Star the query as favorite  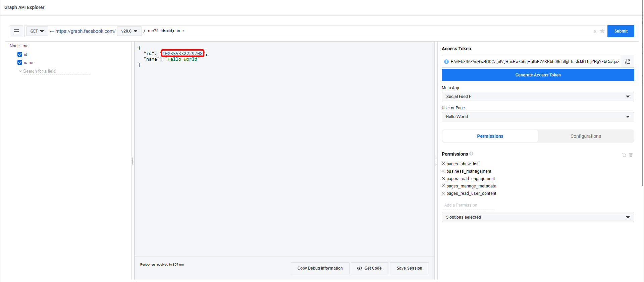[602, 31]
